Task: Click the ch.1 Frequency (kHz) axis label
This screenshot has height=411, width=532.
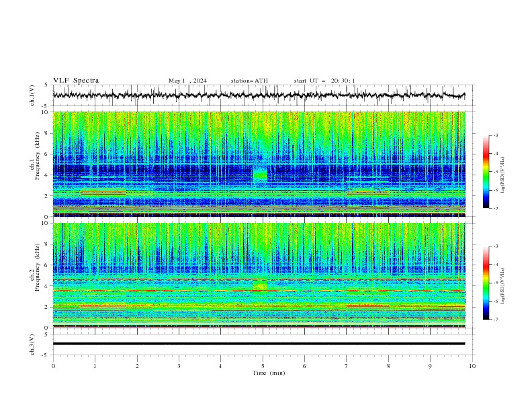Action: coord(34,156)
